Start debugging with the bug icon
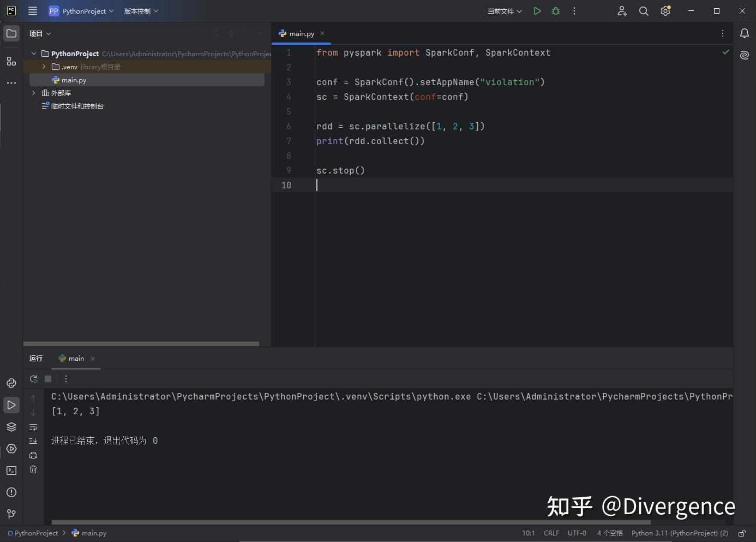The width and height of the screenshot is (756, 542). point(555,11)
